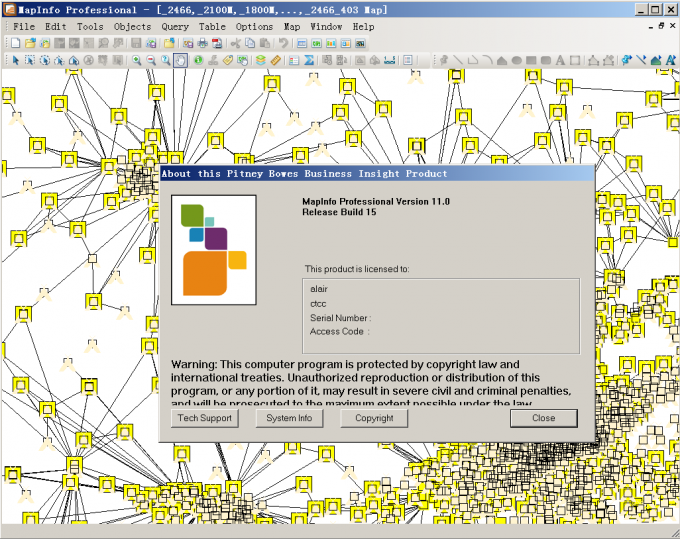Activate the Zoom-out magnifier tool

pyautogui.click(x=151, y=60)
